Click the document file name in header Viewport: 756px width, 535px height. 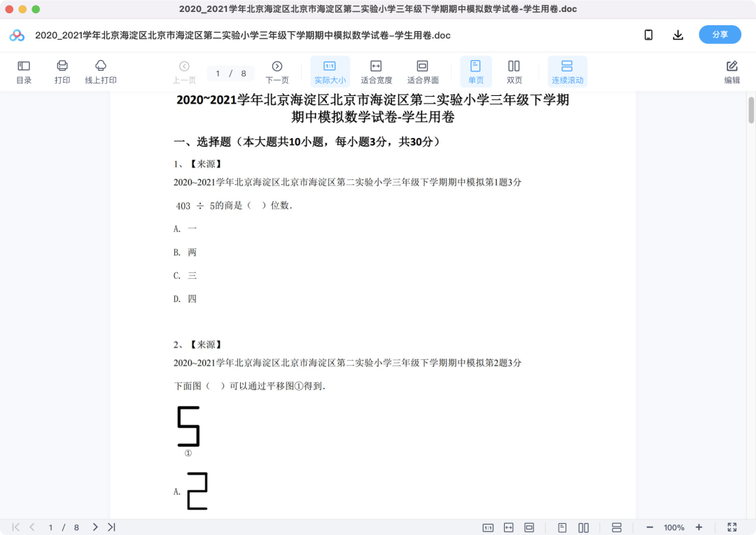coord(242,35)
